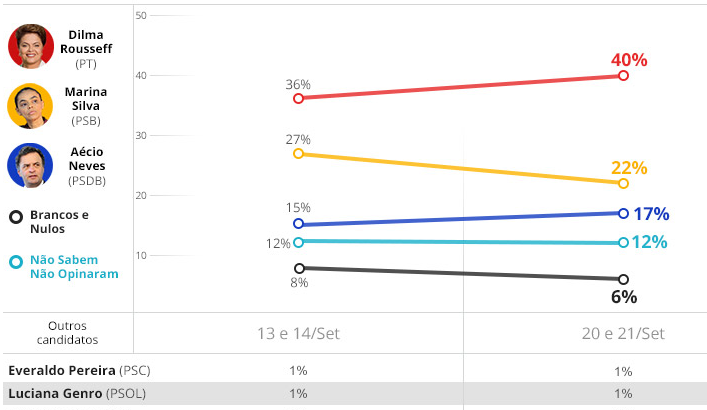Click Dilma Rousseff's portrait photo
707x410 pixels.
click(30, 46)
